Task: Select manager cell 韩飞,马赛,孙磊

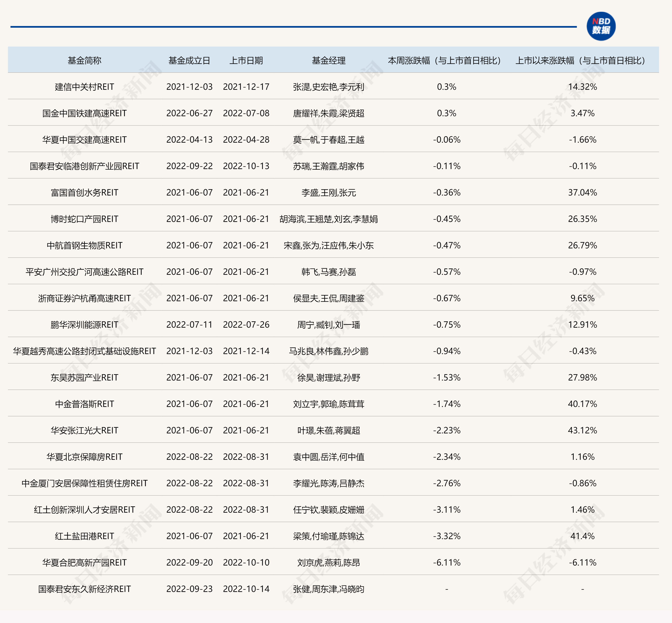Action: (x=329, y=272)
